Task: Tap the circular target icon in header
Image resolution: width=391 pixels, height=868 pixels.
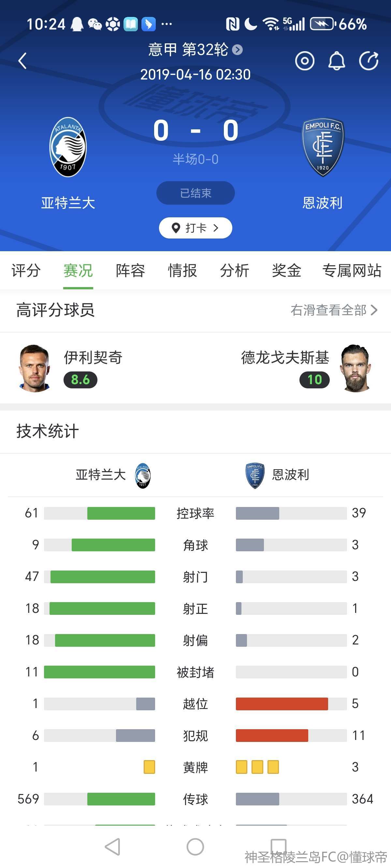Action: pyautogui.click(x=305, y=61)
